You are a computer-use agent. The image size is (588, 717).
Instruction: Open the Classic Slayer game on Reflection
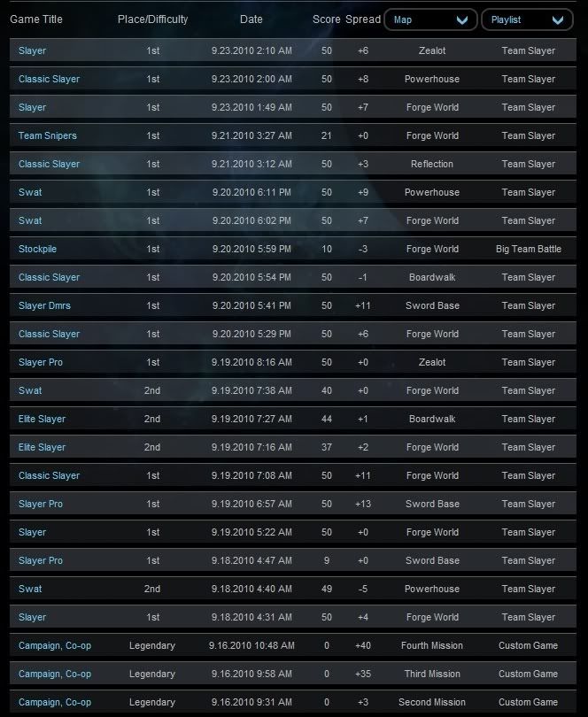[x=49, y=164]
